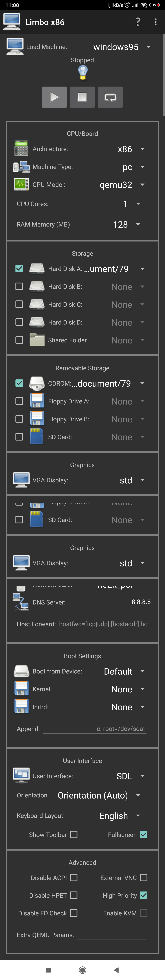165x980 pixels.
Task: Tap the Android home navigation button
Action: pyautogui.click(x=82, y=970)
